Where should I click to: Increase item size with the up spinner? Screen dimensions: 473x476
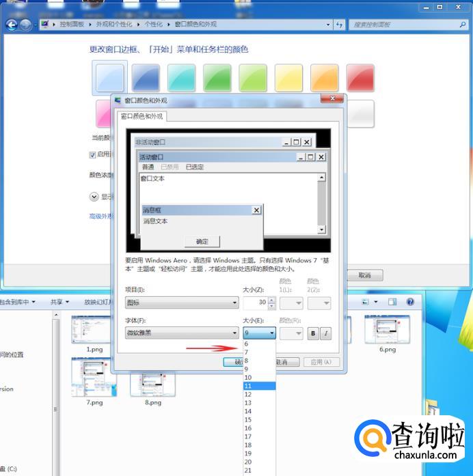(x=272, y=300)
